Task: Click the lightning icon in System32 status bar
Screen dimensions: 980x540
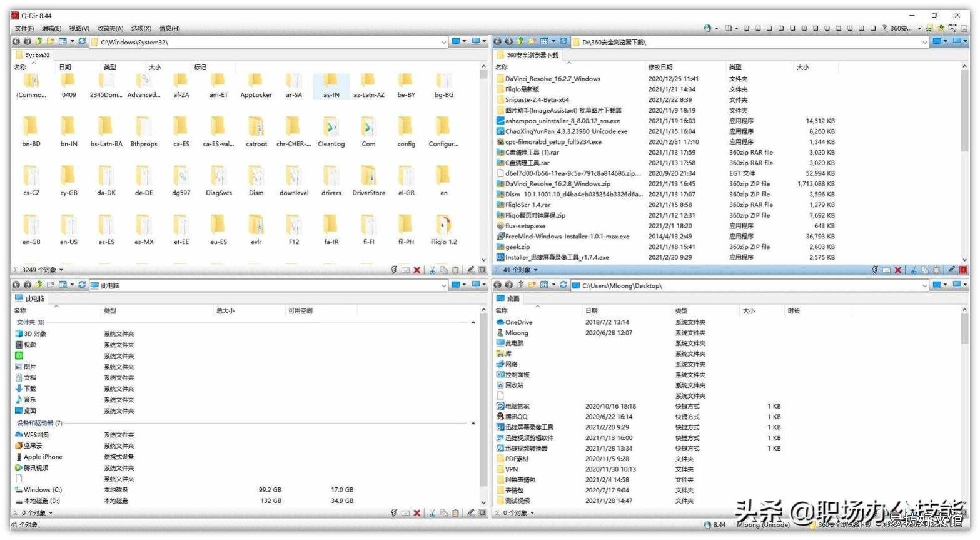Action: [x=394, y=270]
